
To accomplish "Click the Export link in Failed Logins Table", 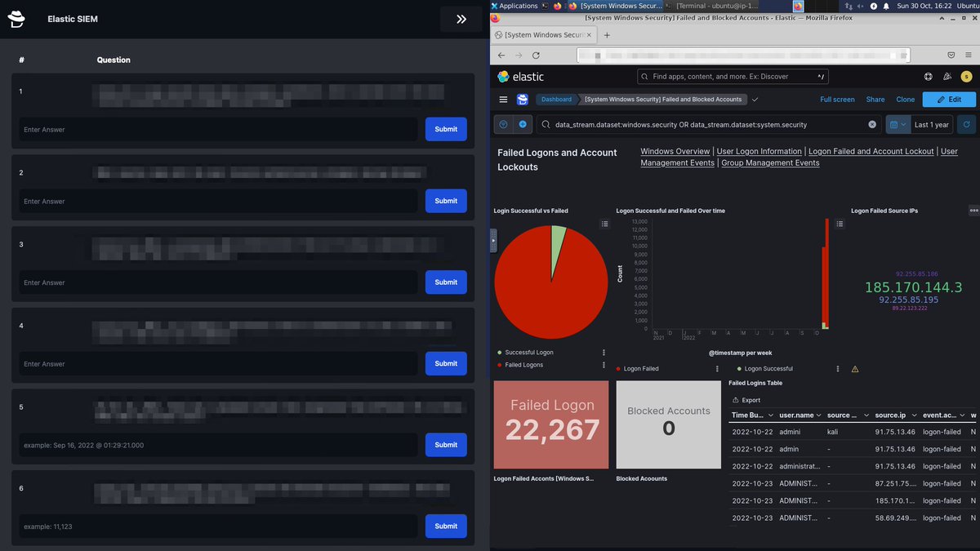I will (x=751, y=399).
